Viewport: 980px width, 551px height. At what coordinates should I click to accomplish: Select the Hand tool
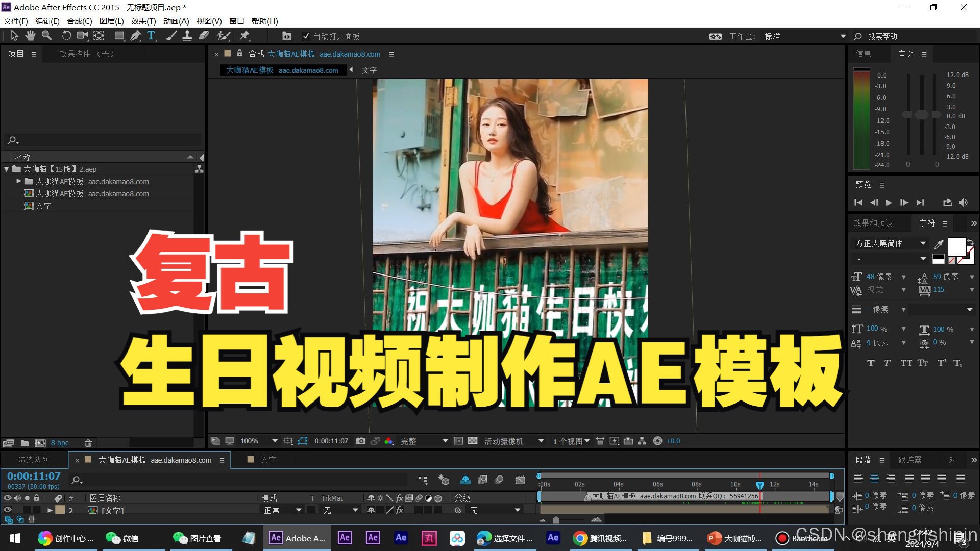coord(30,36)
